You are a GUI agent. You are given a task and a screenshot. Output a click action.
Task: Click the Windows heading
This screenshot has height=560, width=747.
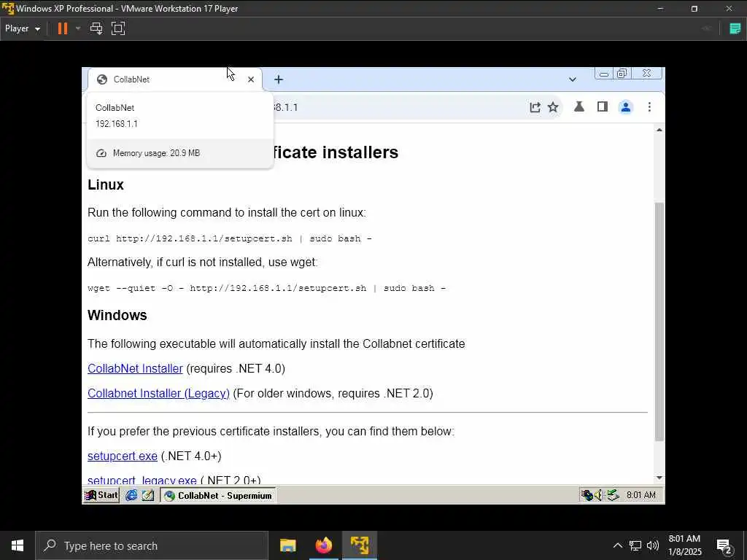click(117, 315)
